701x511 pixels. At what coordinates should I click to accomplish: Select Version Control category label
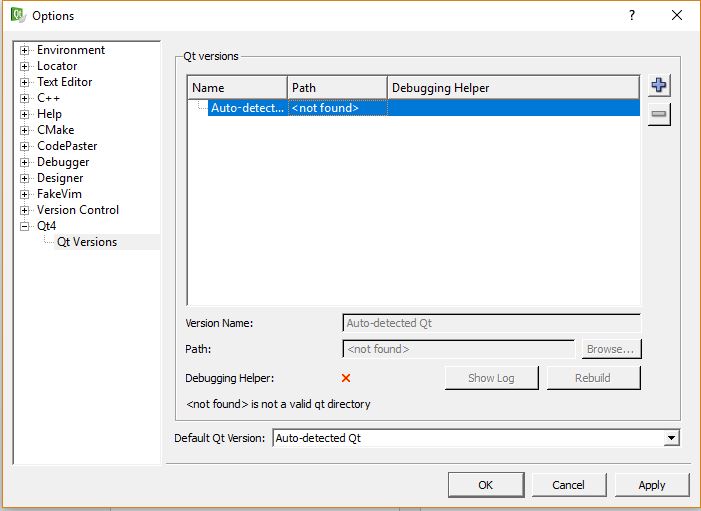(x=78, y=210)
